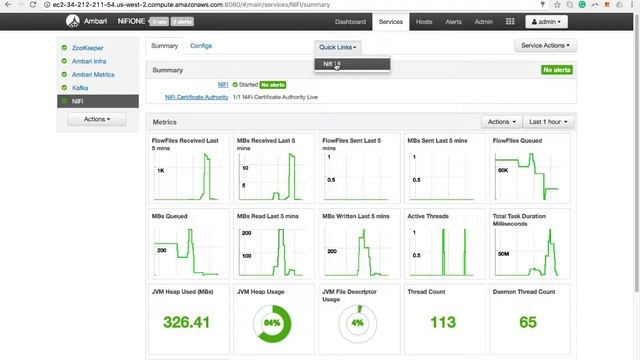Viewport: 640px width, 360px height.
Task: Open MBs Sent Last 5 mins chart
Action: [444, 168]
